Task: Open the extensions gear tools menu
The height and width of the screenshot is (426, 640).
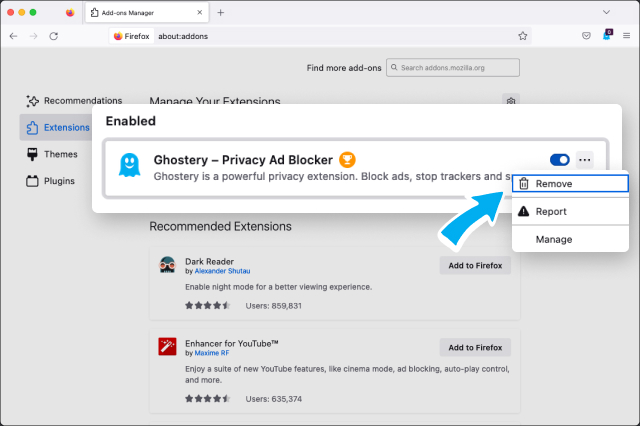Action: 511,100
